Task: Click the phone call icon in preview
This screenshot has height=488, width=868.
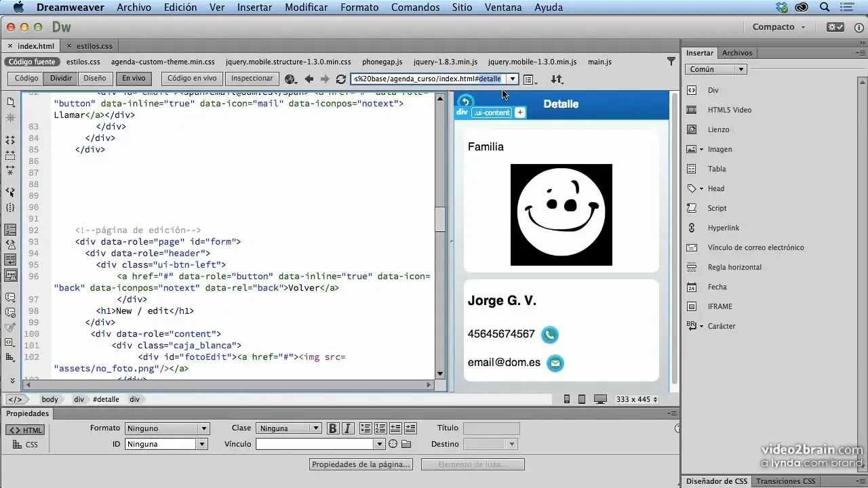Action: pos(549,334)
